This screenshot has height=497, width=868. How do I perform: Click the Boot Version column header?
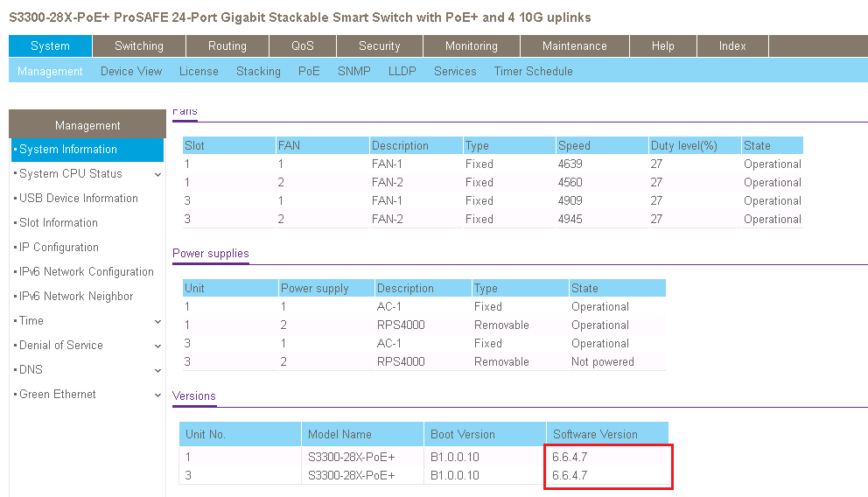point(485,435)
